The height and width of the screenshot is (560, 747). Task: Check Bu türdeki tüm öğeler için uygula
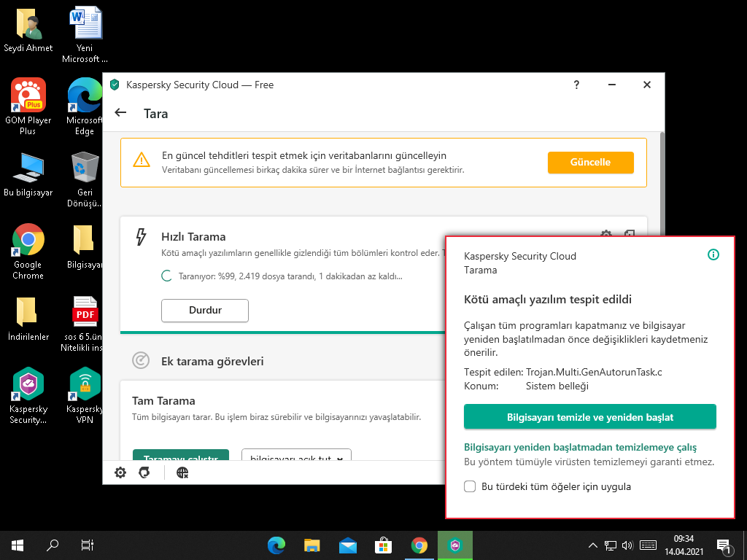pyautogui.click(x=470, y=486)
